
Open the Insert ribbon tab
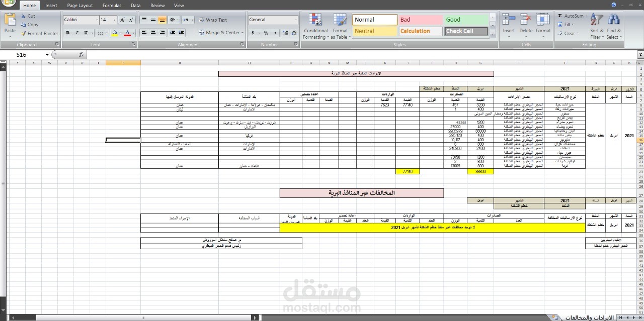coord(51,6)
